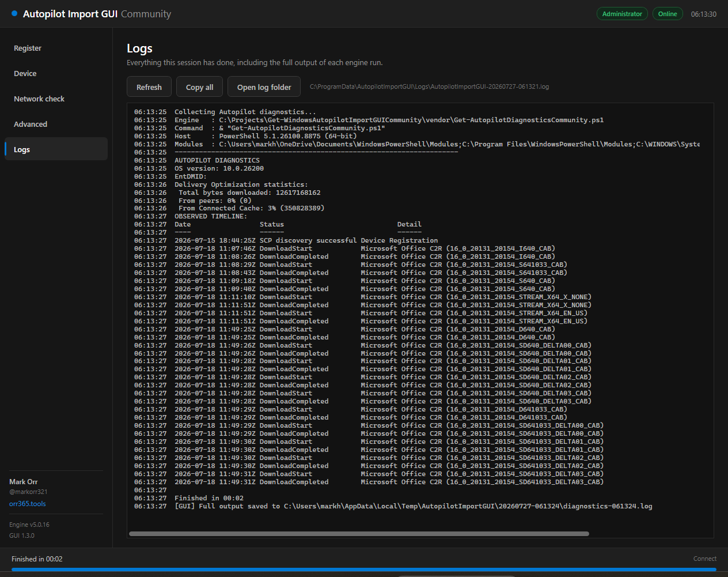Click the 'Finished in 00:02' status bar text
Image resolution: width=728 pixels, height=577 pixels.
[x=37, y=559]
